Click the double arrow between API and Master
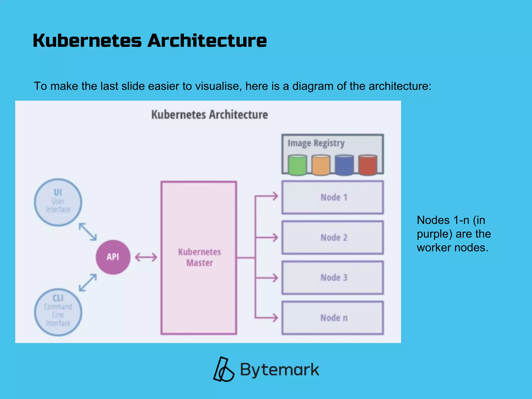Screen dimensions: 532x399 coord(146,257)
